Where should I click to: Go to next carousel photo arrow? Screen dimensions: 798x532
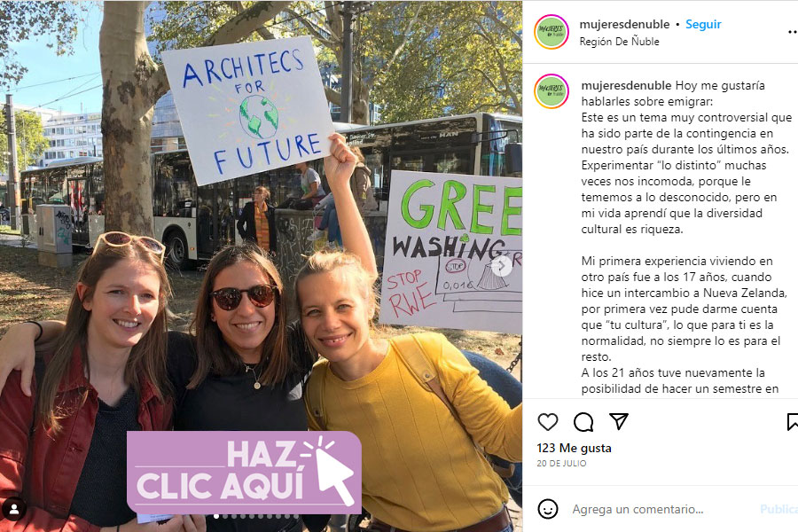pyautogui.click(x=502, y=265)
